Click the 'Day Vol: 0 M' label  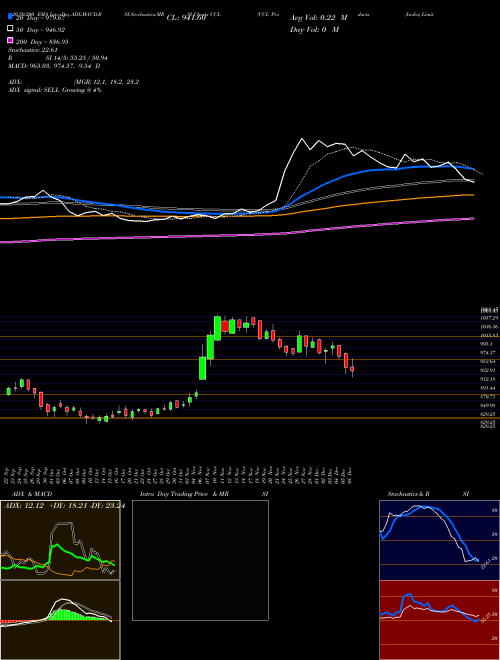(314, 29)
